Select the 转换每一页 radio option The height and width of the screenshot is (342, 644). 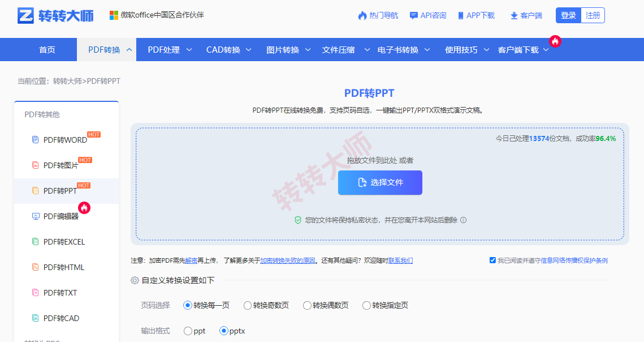pos(187,305)
